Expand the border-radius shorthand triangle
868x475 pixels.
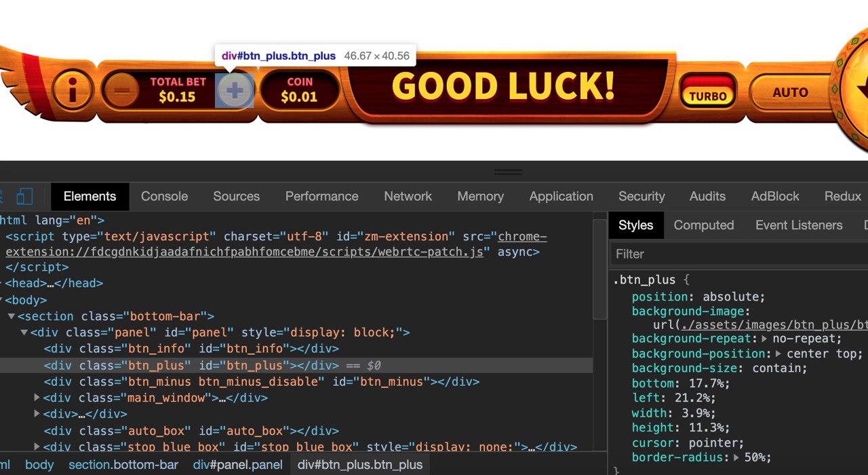(738, 457)
